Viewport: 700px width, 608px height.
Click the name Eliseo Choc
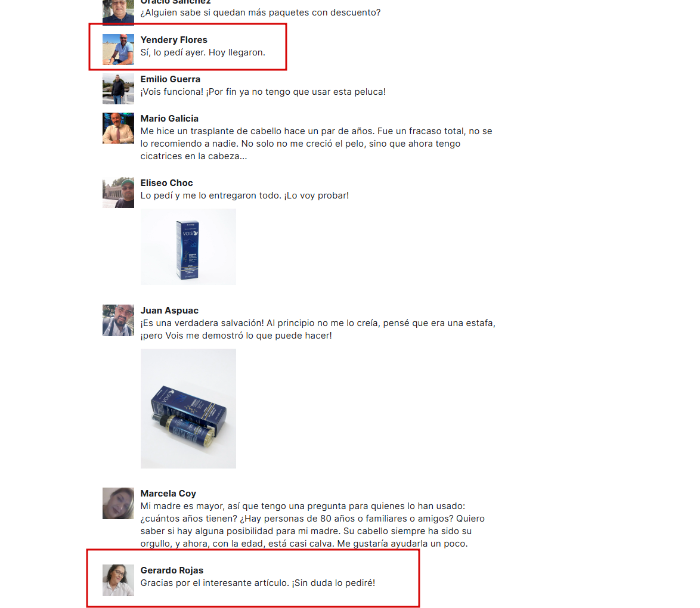coord(166,182)
